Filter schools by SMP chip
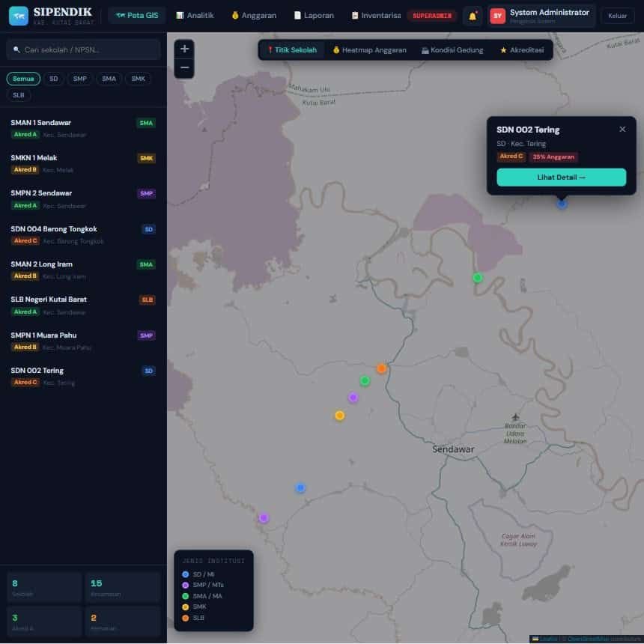644x644 pixels. [79, 79]
